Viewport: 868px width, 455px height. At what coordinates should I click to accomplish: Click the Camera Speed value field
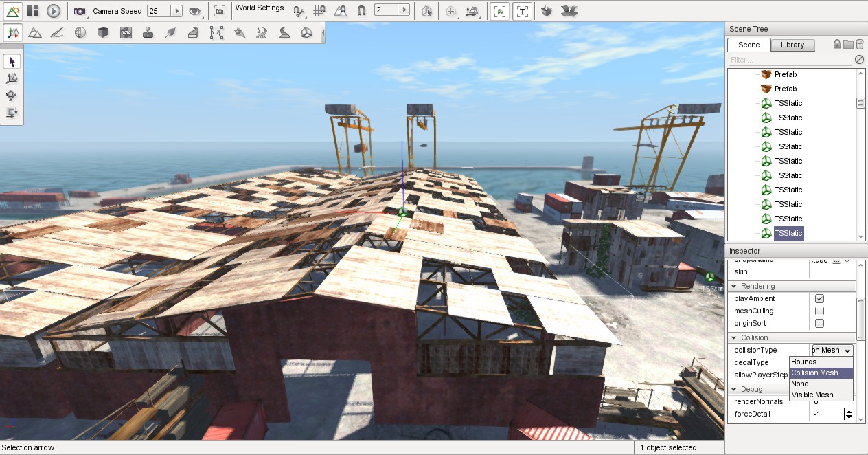[x=159, y=11]
